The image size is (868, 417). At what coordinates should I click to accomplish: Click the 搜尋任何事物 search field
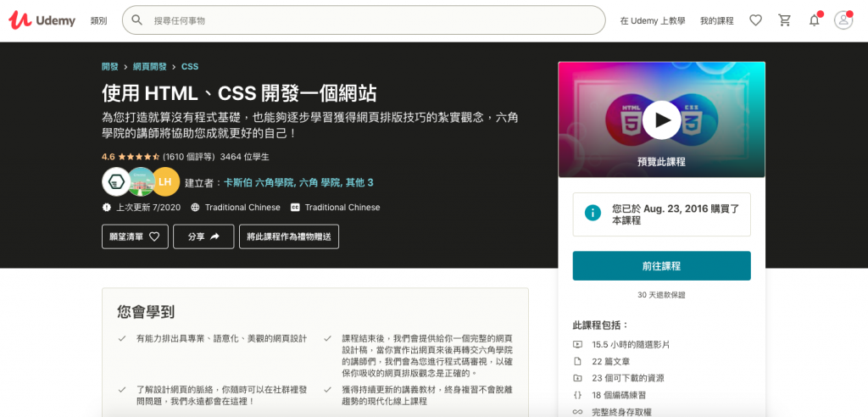[x=364, y=20]
